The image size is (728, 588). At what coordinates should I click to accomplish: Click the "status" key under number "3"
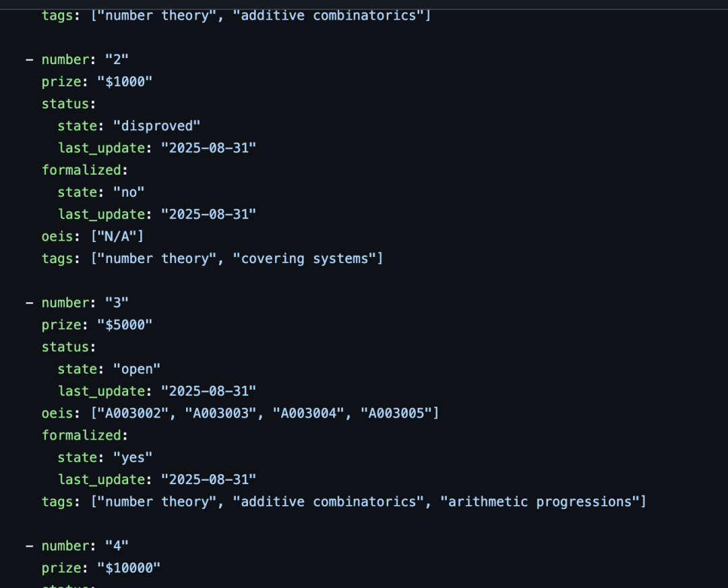[x=65, y=347]
